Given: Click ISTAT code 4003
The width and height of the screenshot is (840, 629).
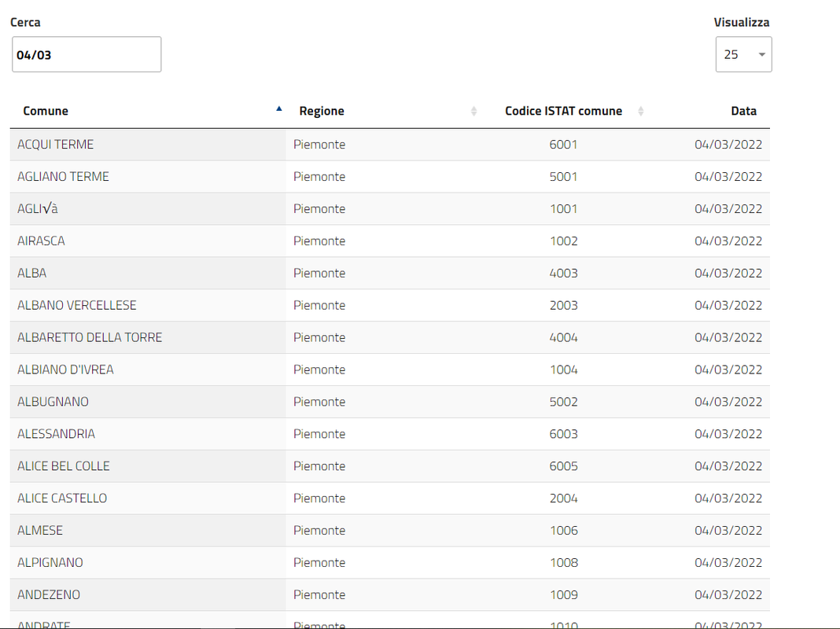Looking at the screenshot, I should pyautogui.click(x=564, y=273).
